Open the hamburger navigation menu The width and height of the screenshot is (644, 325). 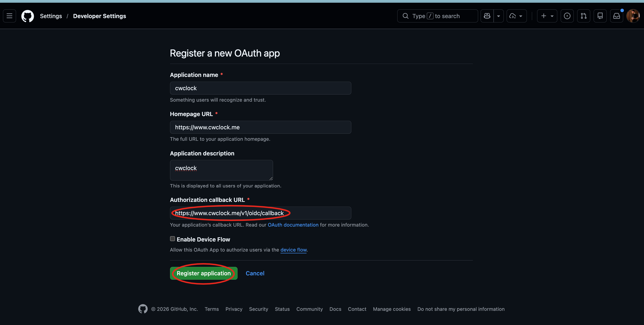click(x=10, y=16)
